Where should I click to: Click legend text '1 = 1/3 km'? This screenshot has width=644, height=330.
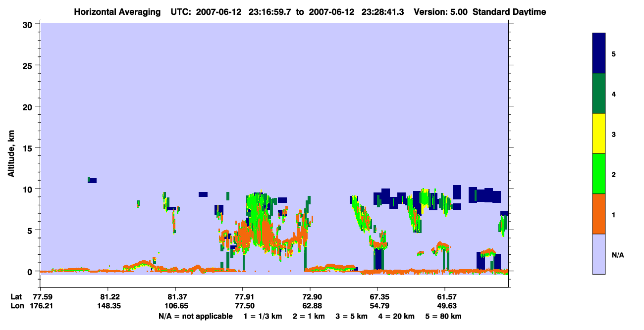coord(263,316)
